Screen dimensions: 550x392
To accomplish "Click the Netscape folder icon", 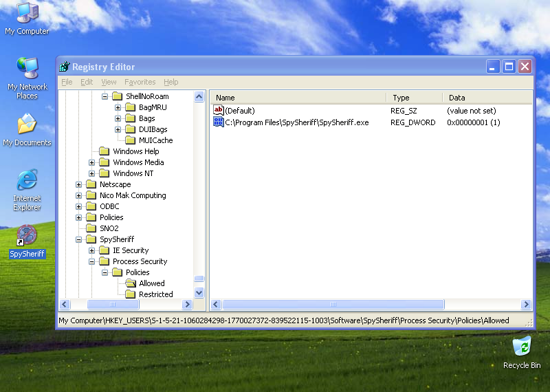I will pyautogui.click(x=91, y=184).
